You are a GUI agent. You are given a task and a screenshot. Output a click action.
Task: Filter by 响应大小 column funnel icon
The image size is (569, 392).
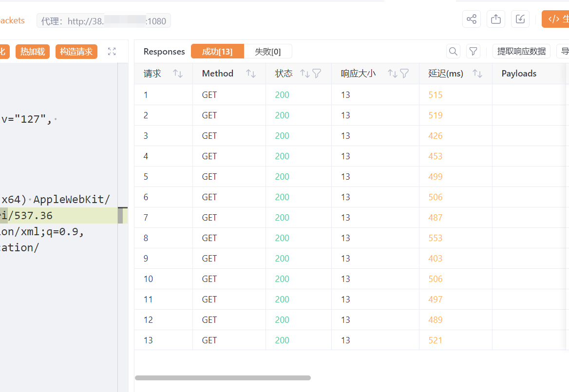[404, 74]
